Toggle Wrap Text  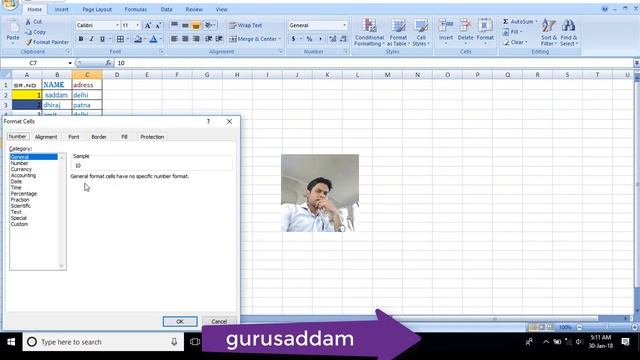(x=245, y=25)
